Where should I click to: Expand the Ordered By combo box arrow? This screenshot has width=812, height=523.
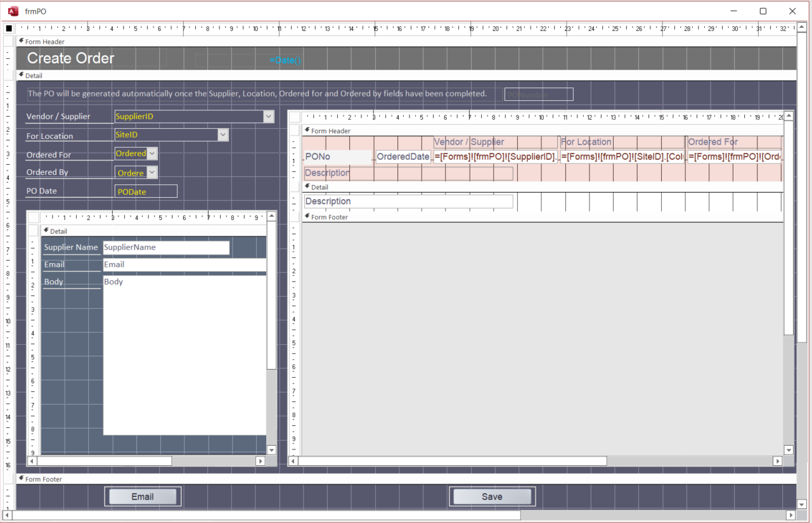coord(151,172)
